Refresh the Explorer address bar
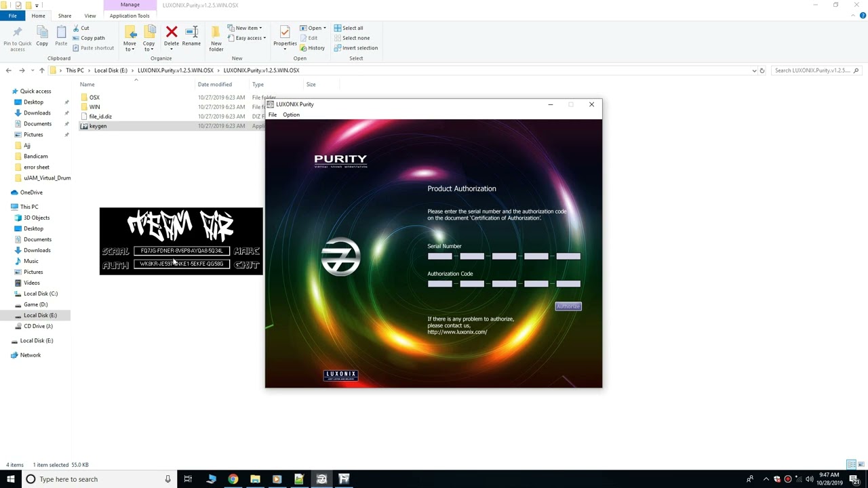The width and height of the screenshot is (868, 488). tap(762, 70)
